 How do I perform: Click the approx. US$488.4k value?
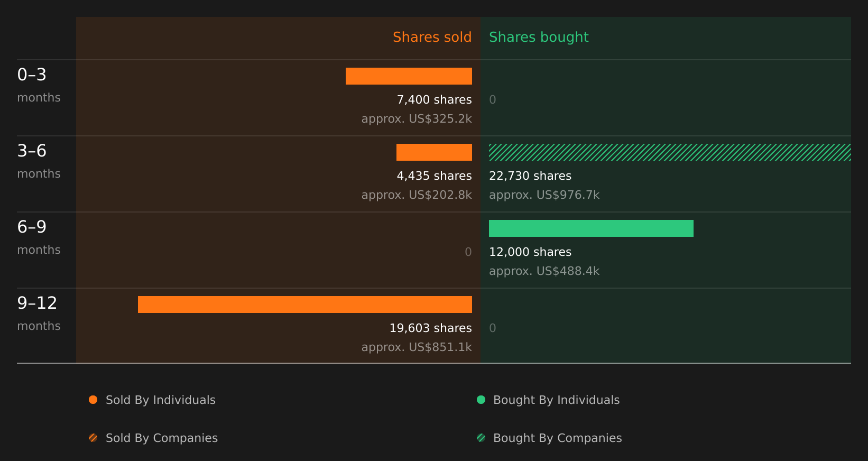tap(544, 271)
